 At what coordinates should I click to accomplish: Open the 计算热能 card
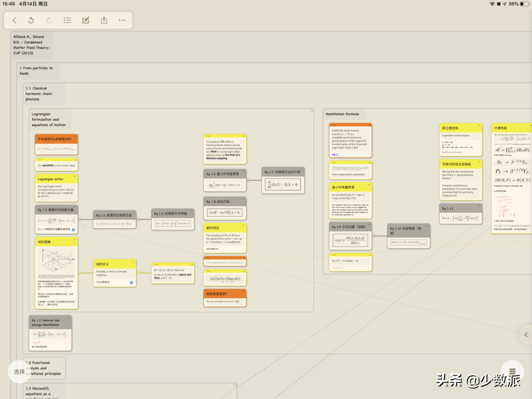512,179
